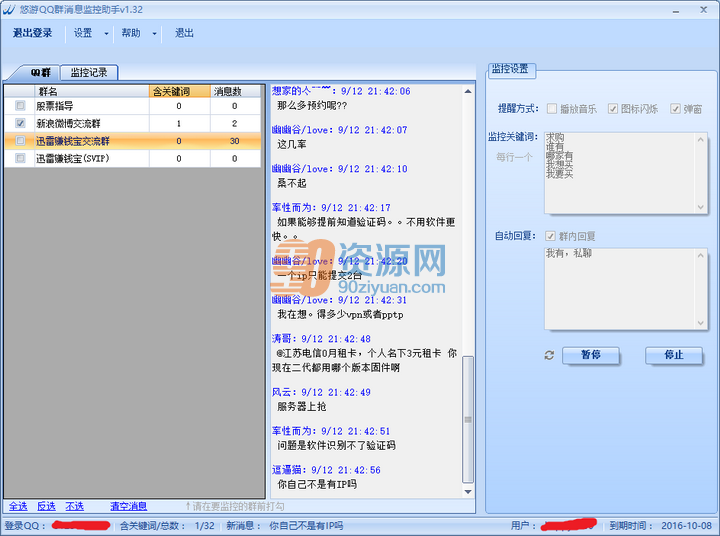Click 退出登录 in the toolbar
Viewport: 720px width, 536px height.
(32, 33)
